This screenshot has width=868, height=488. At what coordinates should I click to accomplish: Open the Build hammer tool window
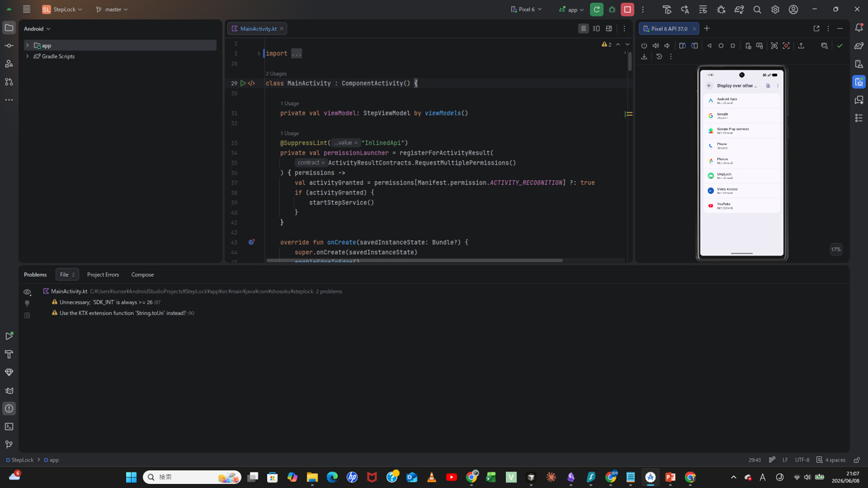(x=9, y=354)
